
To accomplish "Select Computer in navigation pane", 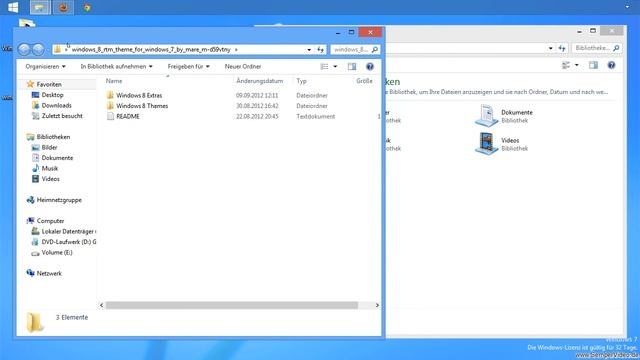I will click(x=50, y=221).
